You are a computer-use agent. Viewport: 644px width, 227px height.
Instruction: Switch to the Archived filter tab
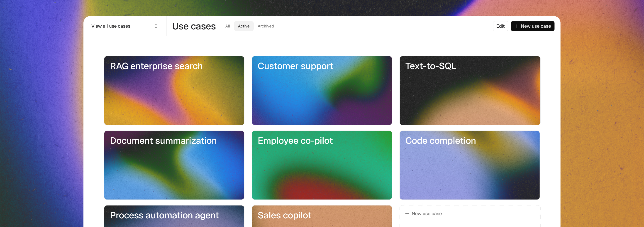(x=266, y=26)
